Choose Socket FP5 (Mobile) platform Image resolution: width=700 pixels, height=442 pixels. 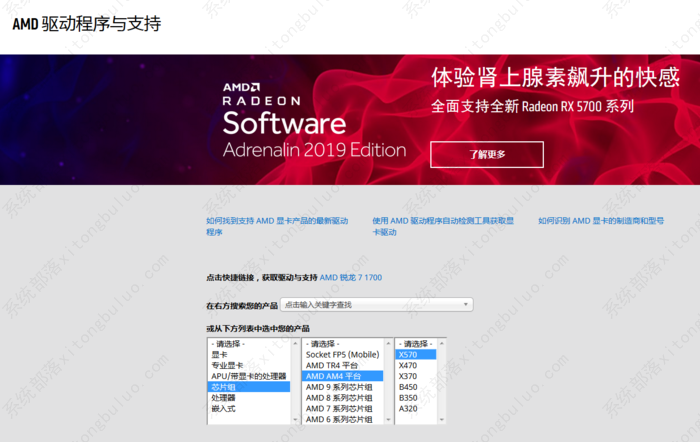342,354
